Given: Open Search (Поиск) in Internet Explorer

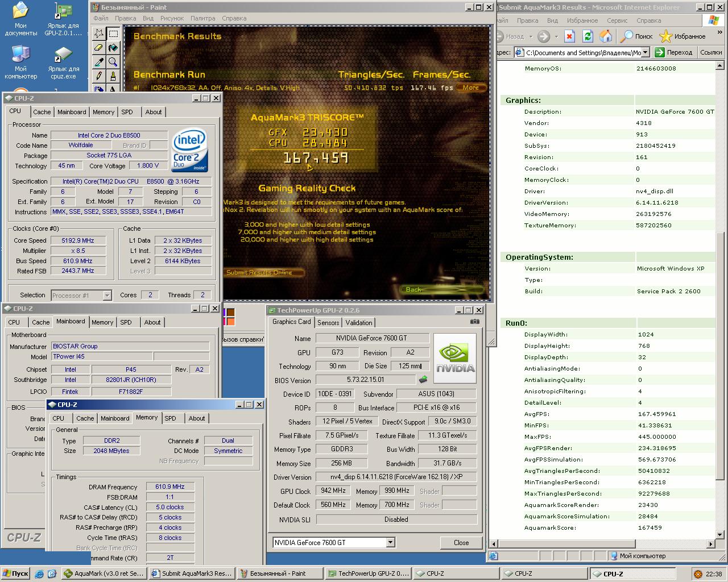Looking at the screenshot, I should (x=636, y=36).
